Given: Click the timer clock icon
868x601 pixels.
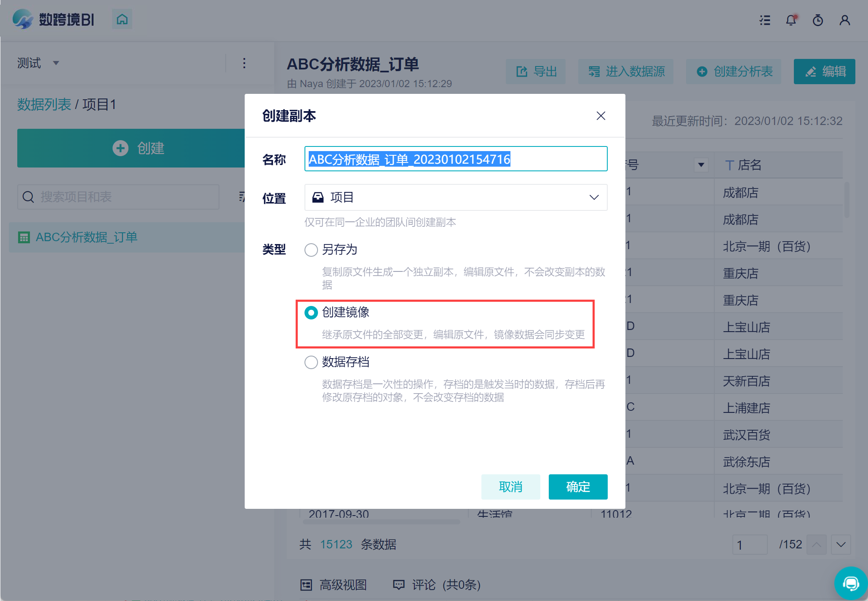Looking at the screenshot, I should 818,20.
